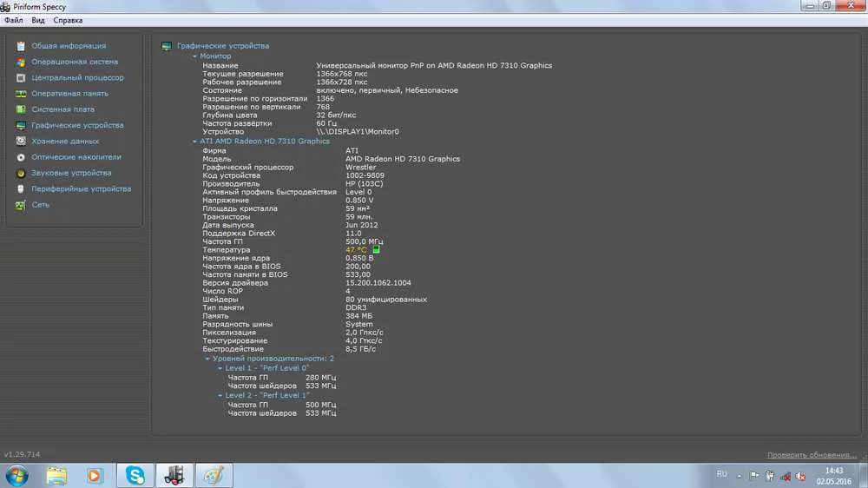
Task: Select Общая информация in the sidebar
Action: (69, 46)
